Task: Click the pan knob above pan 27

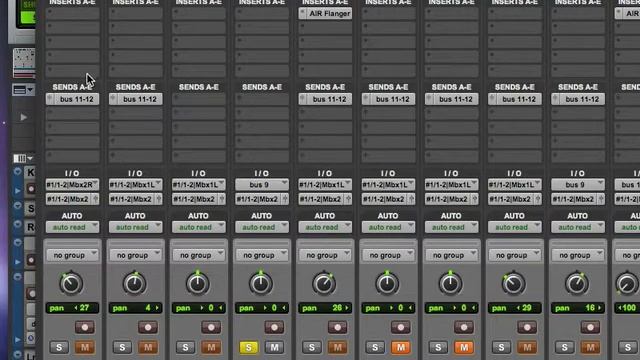Action: [x=71, y=283]
